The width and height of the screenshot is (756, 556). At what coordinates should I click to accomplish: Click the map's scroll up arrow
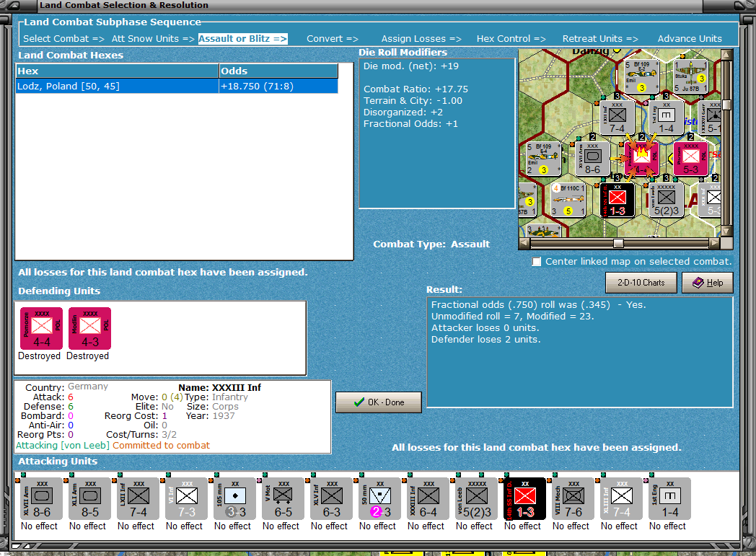(726, 55)
